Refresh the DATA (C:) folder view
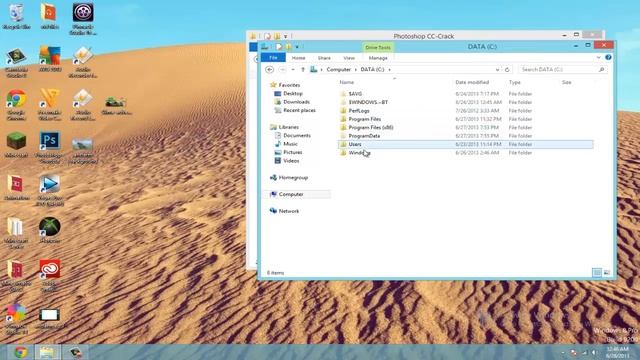The image size is (640, 360). pyautogui.click(x=507, y=69)
